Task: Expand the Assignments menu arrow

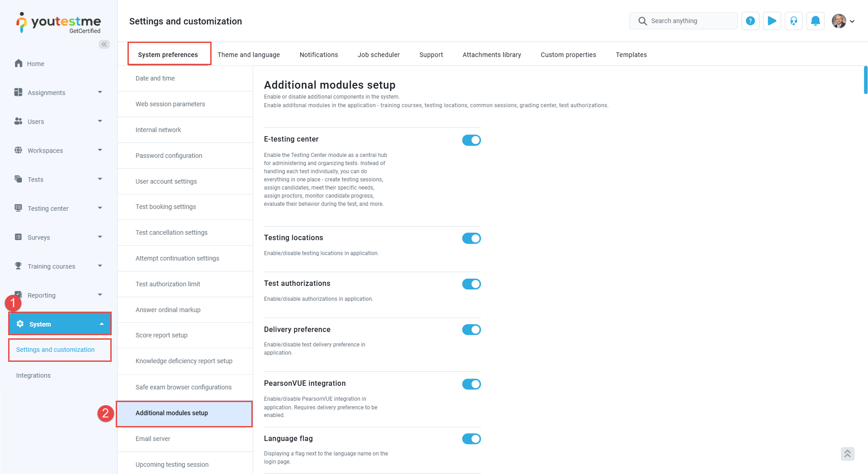Action: tap(100, 92)
